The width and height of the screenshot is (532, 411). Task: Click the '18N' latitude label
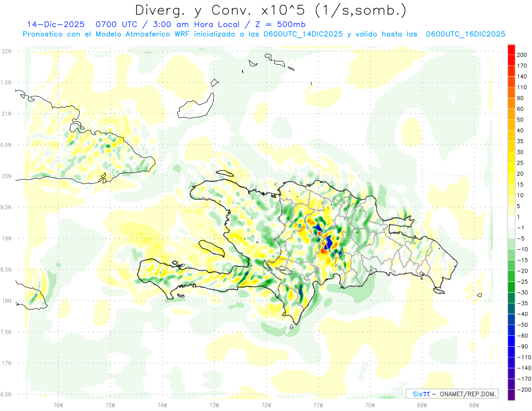coord(7,301)
